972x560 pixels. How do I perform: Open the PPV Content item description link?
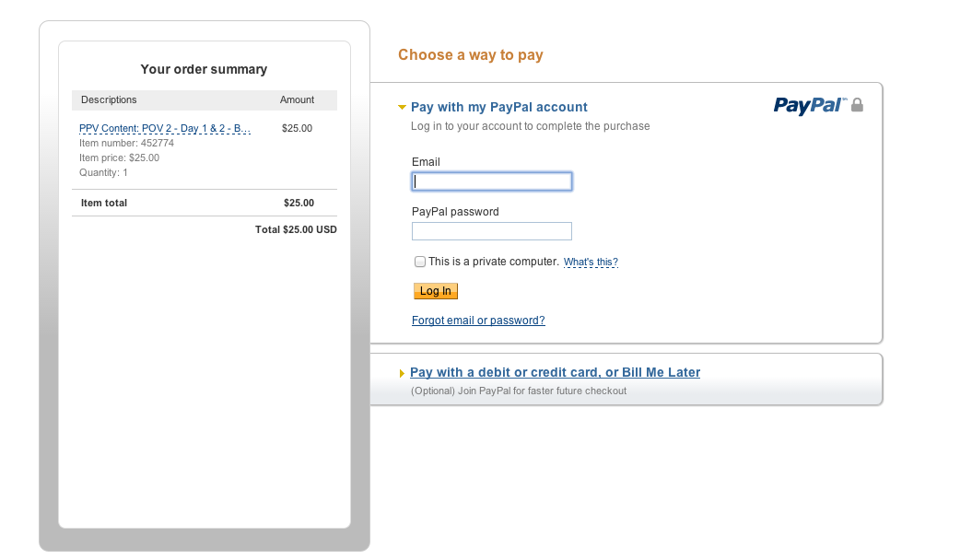165,128
